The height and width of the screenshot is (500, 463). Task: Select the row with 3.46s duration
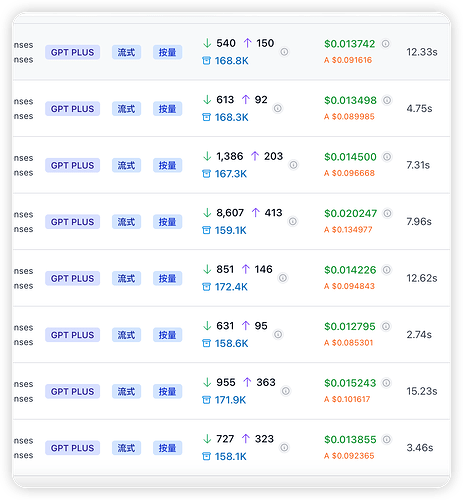pyautogui.click(x=231, y=448)
